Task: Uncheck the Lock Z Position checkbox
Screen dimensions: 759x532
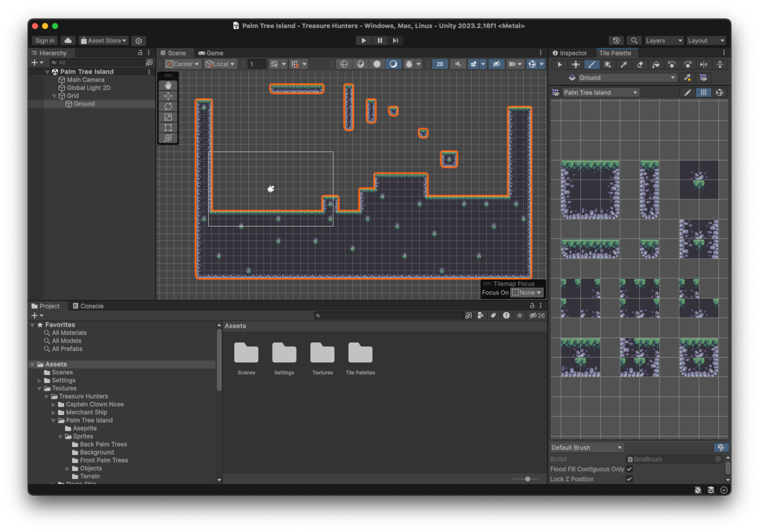Action: tap(629, 479)
